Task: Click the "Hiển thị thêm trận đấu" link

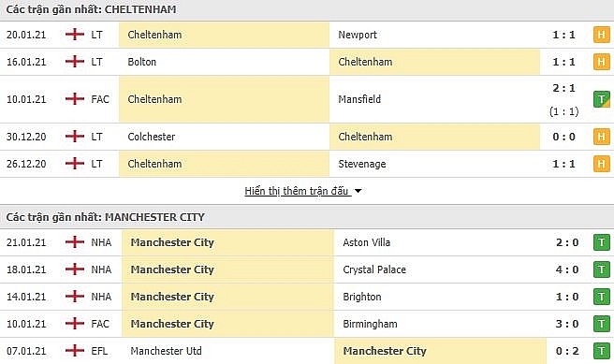Action: pyautogui.click(x=297, y=191)
